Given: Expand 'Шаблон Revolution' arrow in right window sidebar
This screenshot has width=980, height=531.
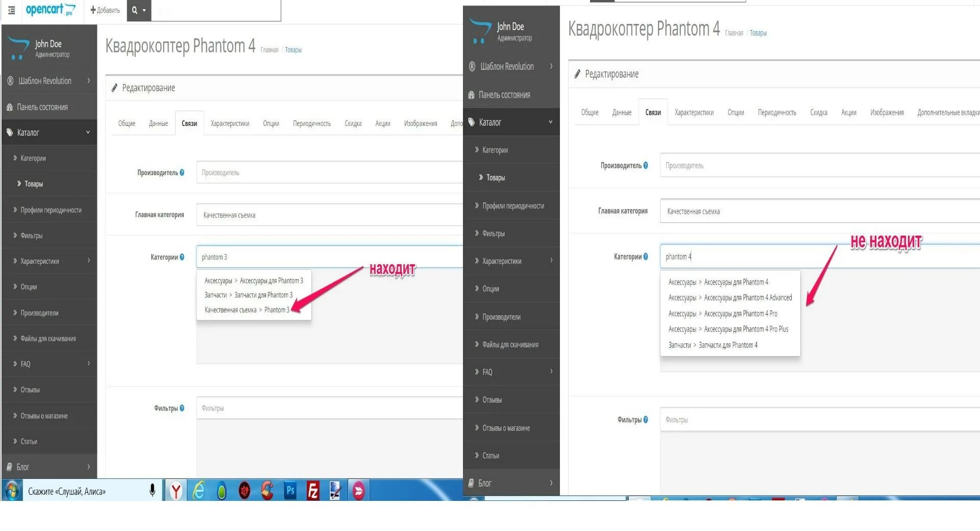Looking at the screenshot, I should [x=551, y=66].
